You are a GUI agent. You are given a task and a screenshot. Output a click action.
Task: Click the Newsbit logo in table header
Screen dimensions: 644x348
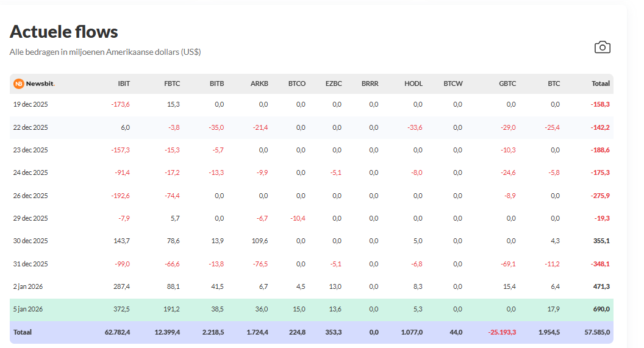click(x=34, y=83)
